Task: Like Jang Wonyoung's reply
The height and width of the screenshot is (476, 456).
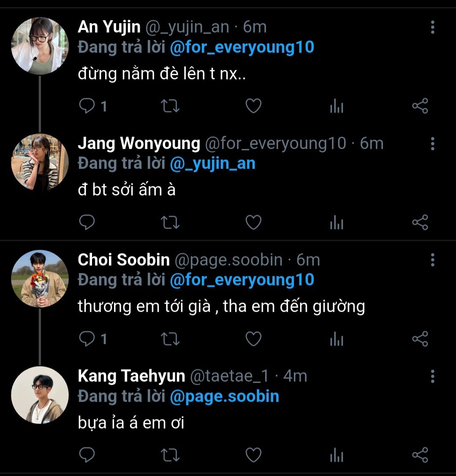Action: tap(253, 222)
